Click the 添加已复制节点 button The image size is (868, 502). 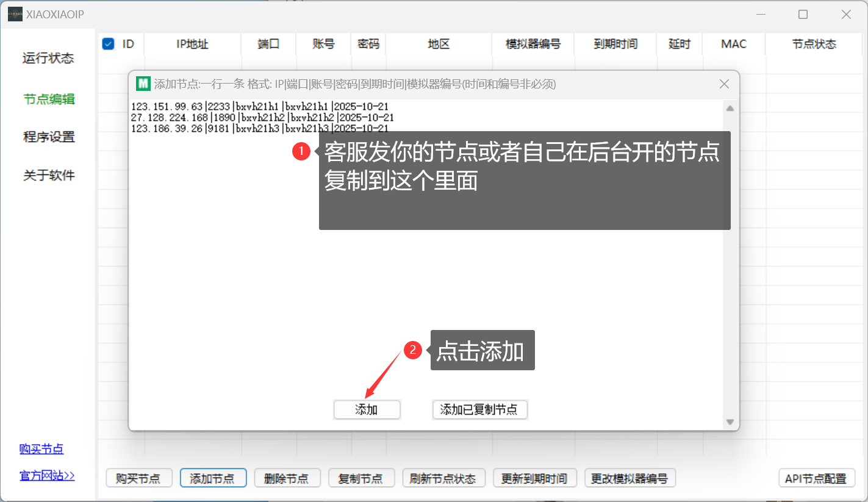pos(479,410)
